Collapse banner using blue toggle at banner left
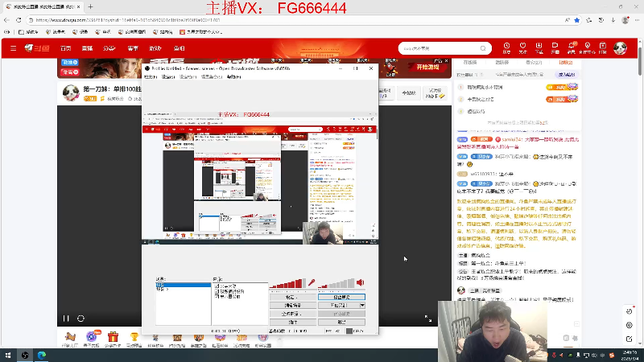The height and width of the screenshot is (362, 644). click(70, 63)
